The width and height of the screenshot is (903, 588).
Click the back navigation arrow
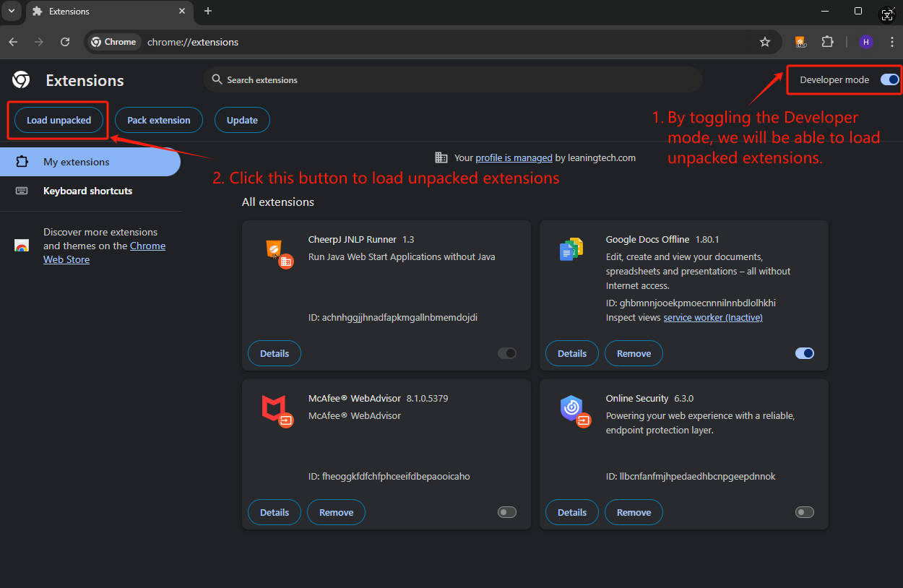click(13, 42)
